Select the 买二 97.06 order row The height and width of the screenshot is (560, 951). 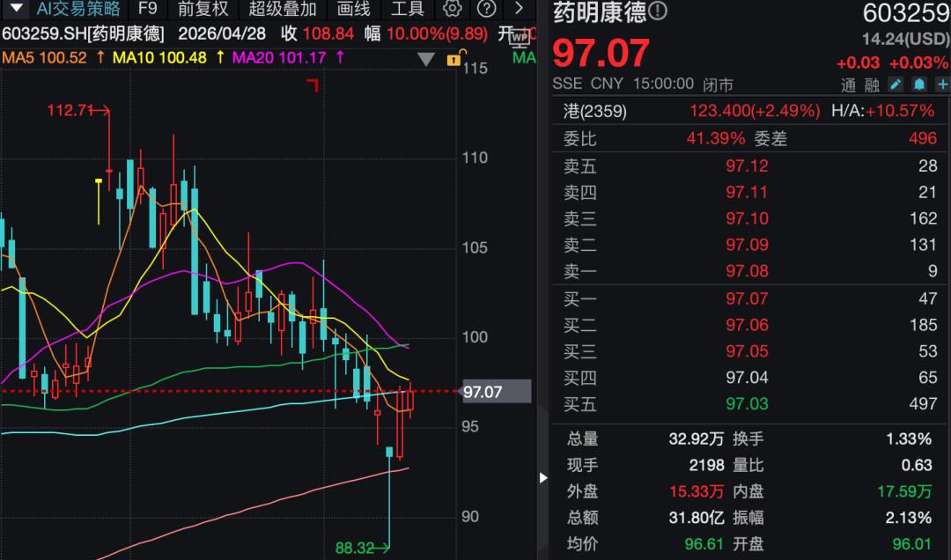tap(749, 325)
